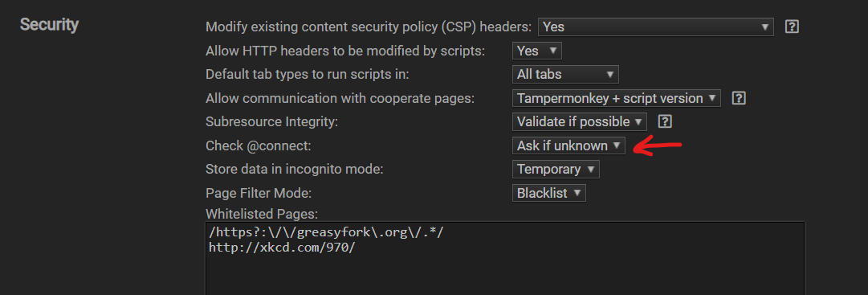Open 'Tampermonkey + script version' dropdown
This screenshot has height=295, width=868.
[617, 98]
